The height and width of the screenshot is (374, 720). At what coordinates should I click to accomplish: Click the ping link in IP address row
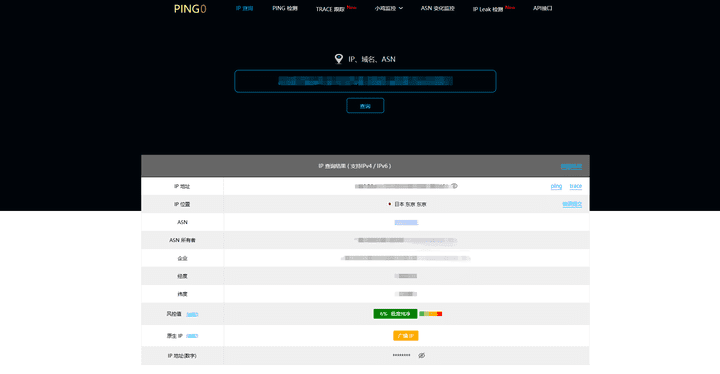[556, 186]
